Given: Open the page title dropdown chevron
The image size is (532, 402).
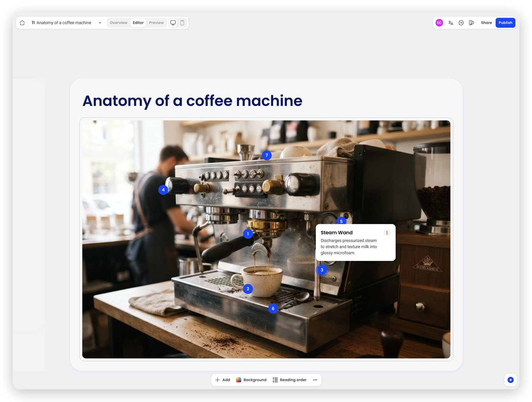Looking at the screenshot, I should (100, 23).
